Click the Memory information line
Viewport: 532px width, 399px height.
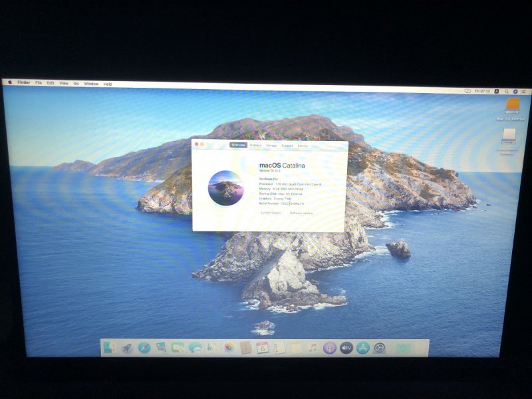click(x=281, y=189)
